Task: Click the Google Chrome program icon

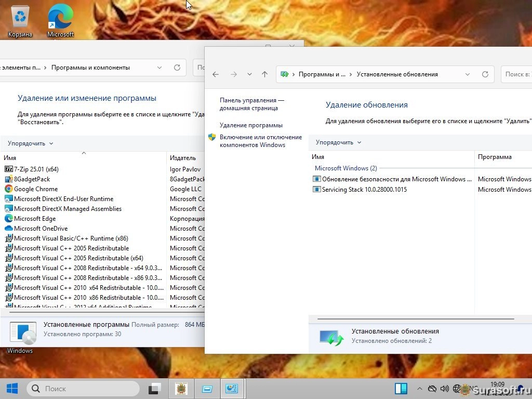Action: click(x=9, y=189)
